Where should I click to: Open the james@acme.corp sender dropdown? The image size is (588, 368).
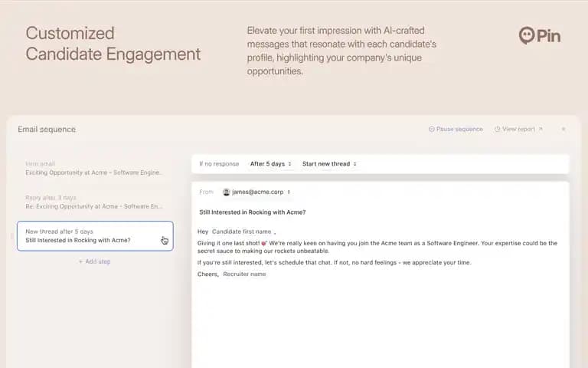pos(257,192)
